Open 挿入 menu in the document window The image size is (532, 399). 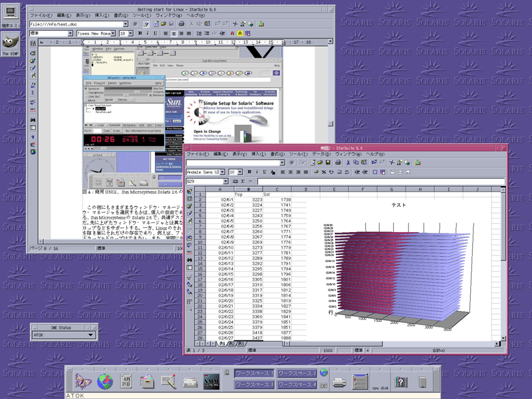(102, 15)
